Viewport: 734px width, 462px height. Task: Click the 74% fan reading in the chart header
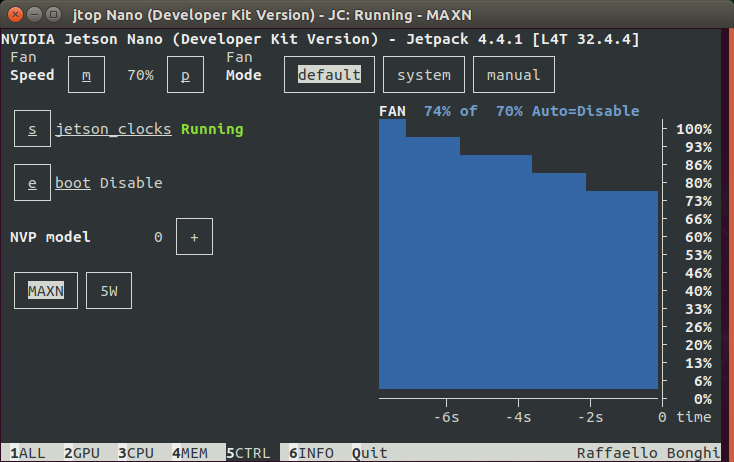(x=437, y=111)
